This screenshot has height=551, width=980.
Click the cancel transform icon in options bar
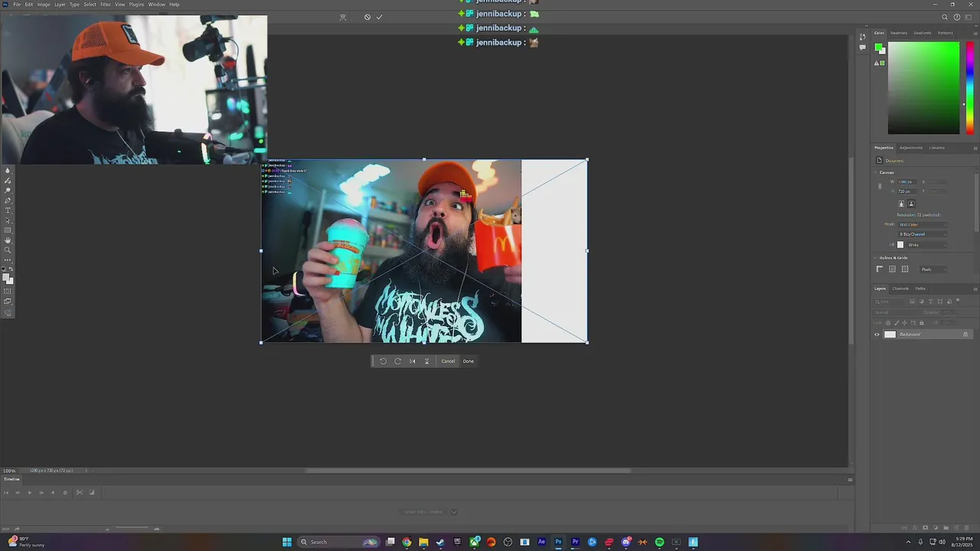tap(367, 17)
